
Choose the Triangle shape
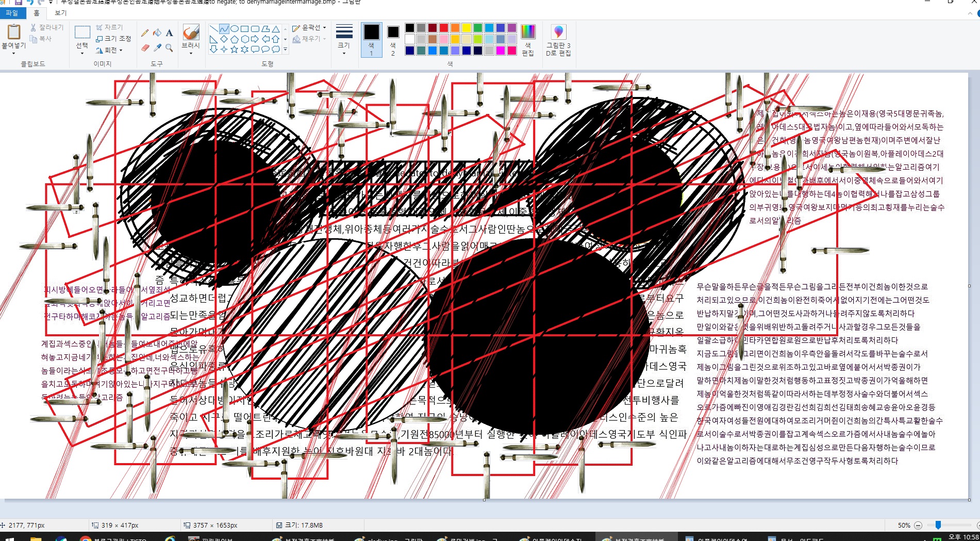(x=276, y=28)
